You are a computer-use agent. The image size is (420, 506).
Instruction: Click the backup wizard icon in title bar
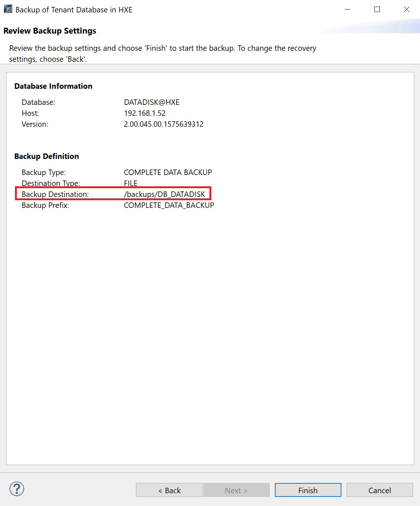pyautogui.click(x=8, y=9)
